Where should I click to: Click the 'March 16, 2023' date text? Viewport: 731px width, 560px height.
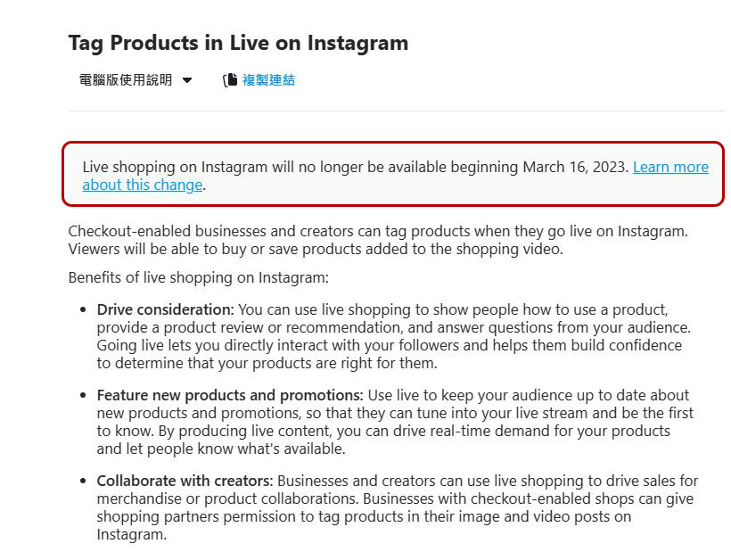575,167
